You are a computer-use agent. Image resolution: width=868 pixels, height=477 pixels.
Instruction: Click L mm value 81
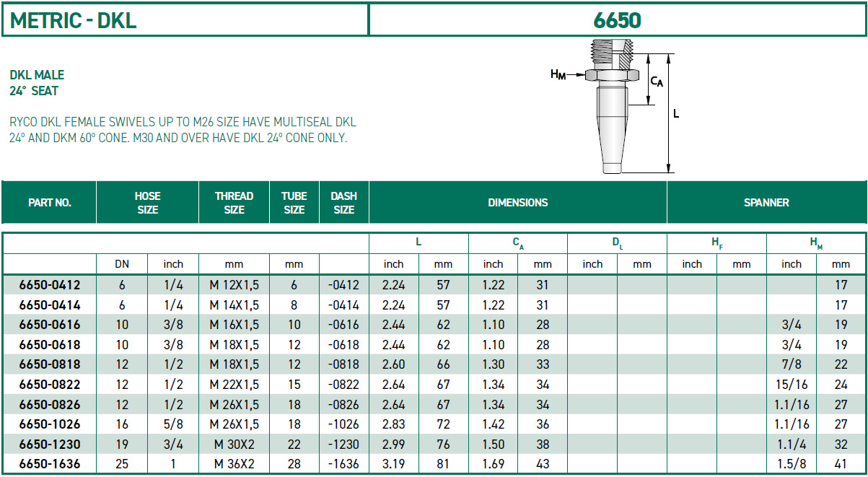(444, 464)
